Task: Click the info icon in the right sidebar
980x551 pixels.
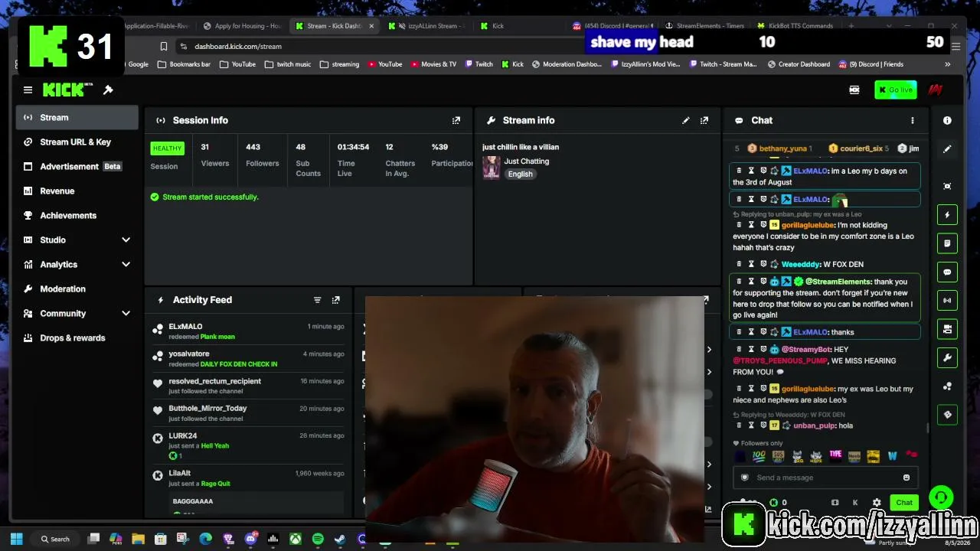Action: click(947, 120)
